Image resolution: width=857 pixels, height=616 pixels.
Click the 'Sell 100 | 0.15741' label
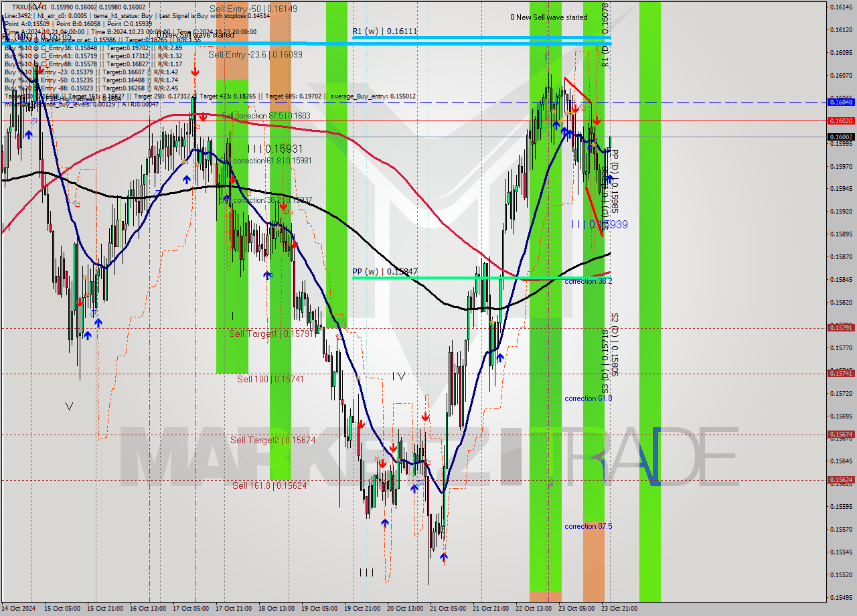[x=270, y=379]
